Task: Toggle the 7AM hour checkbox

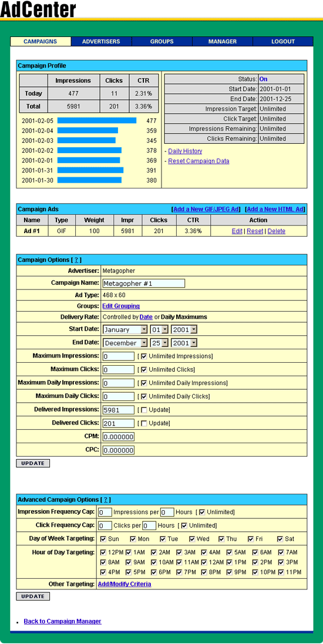Action: [x=281, y=552]
